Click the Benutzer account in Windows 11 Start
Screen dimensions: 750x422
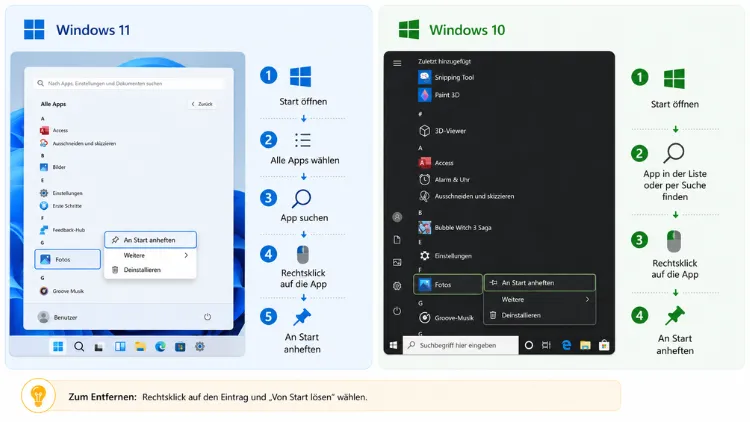pyautogui.click(x=57, y=317)
